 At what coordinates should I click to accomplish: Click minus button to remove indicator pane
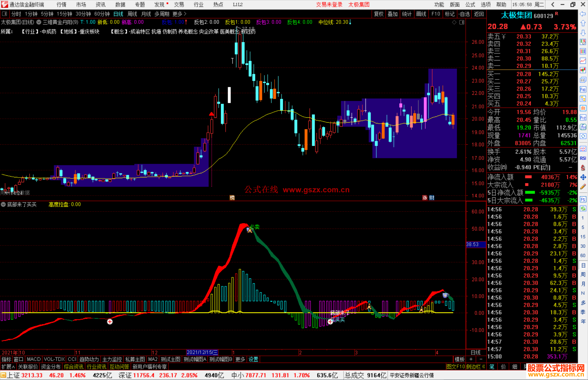tap(481, 359)
